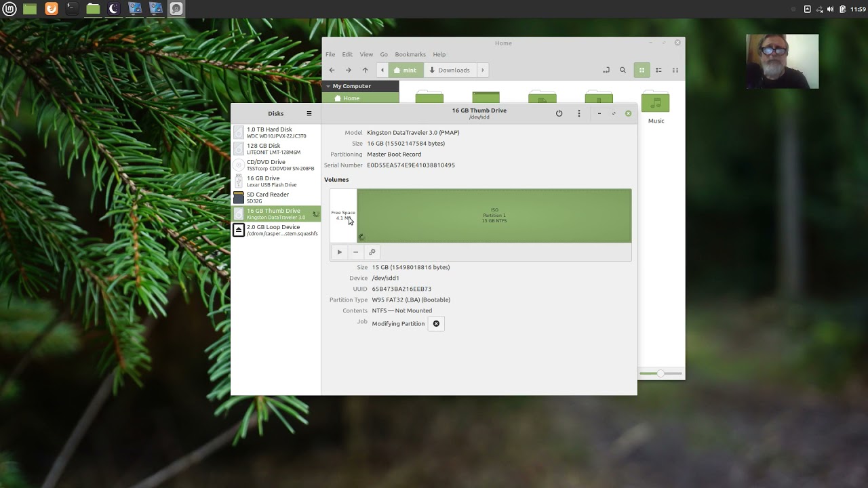
Task: Select 1.0 TB Hard Disk in device list
Action: click(x=276, y=132)
